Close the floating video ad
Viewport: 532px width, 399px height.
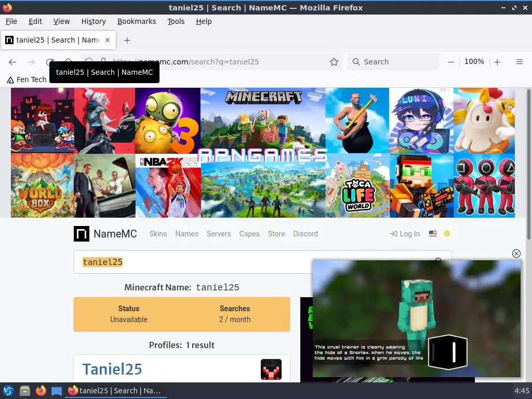[516, 254]
